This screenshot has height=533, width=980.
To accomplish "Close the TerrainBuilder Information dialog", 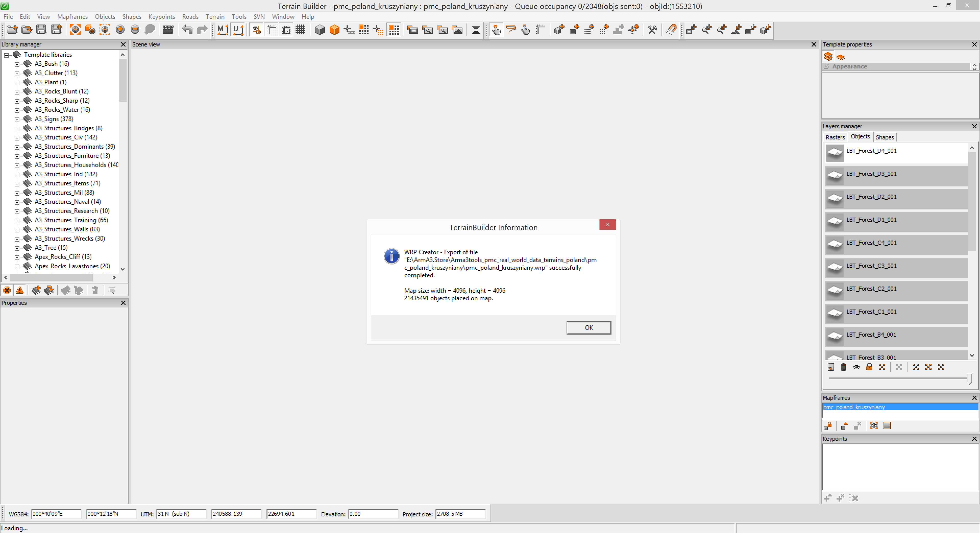I will [608, 225].
